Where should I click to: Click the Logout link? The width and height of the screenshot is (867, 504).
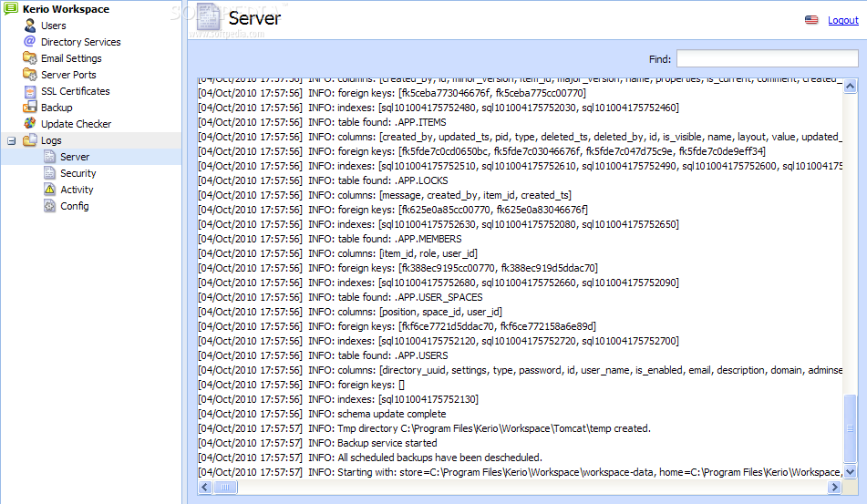click(x=842, y=20)
